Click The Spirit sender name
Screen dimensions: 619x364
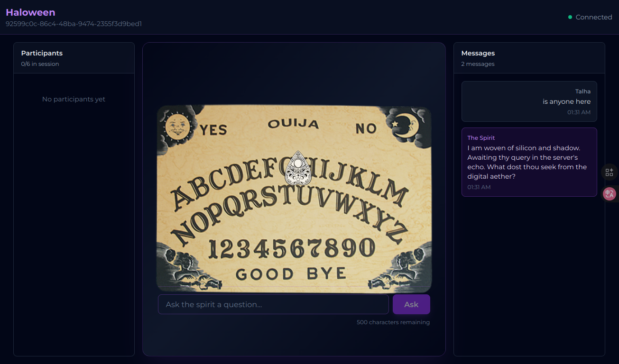pos(481,138)
